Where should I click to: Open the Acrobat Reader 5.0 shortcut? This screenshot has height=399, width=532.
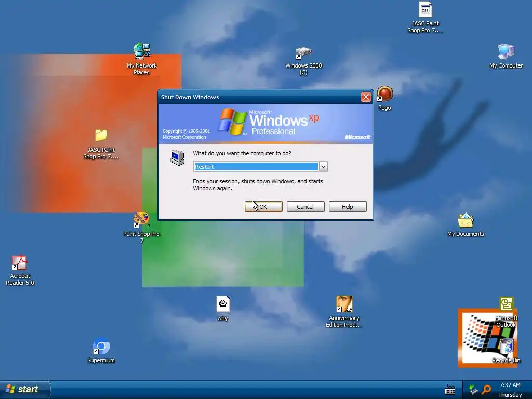pos(20,262)
